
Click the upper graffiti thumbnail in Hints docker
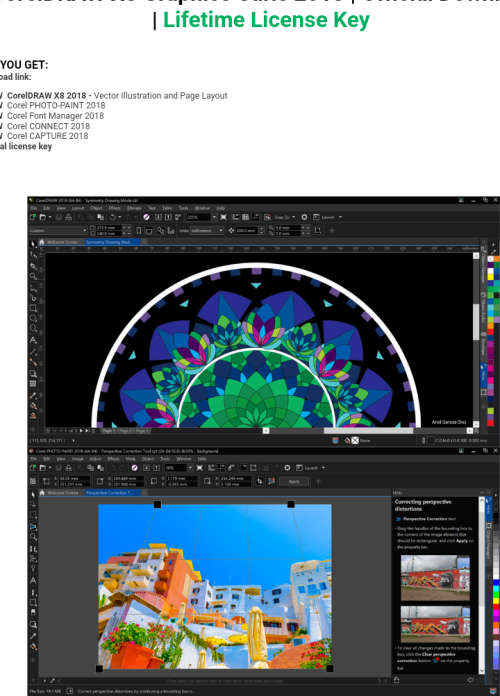435,577
